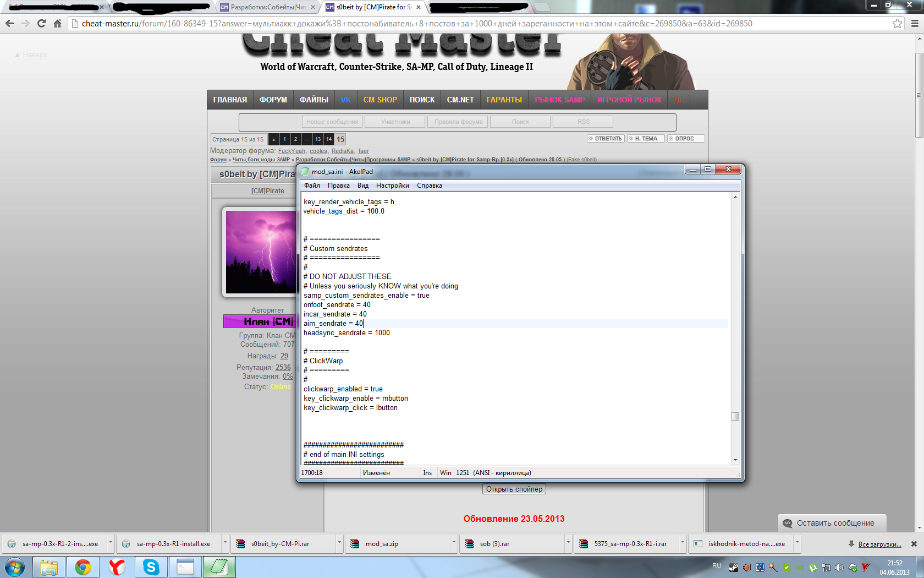Click ОПРОС poll button
Image resolution: width=924 pixels, height=578 pixels.
[x=686, y=139]
